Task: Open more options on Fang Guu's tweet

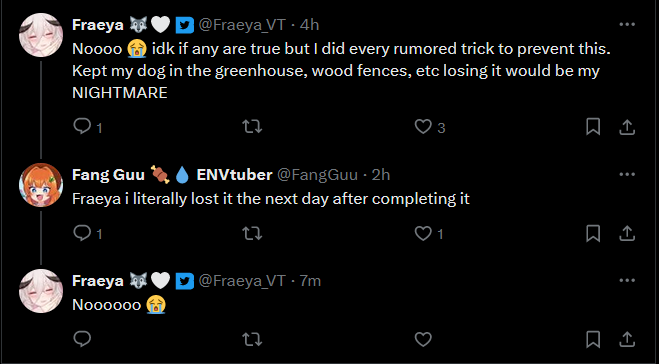Action: (x=627, y=174)
